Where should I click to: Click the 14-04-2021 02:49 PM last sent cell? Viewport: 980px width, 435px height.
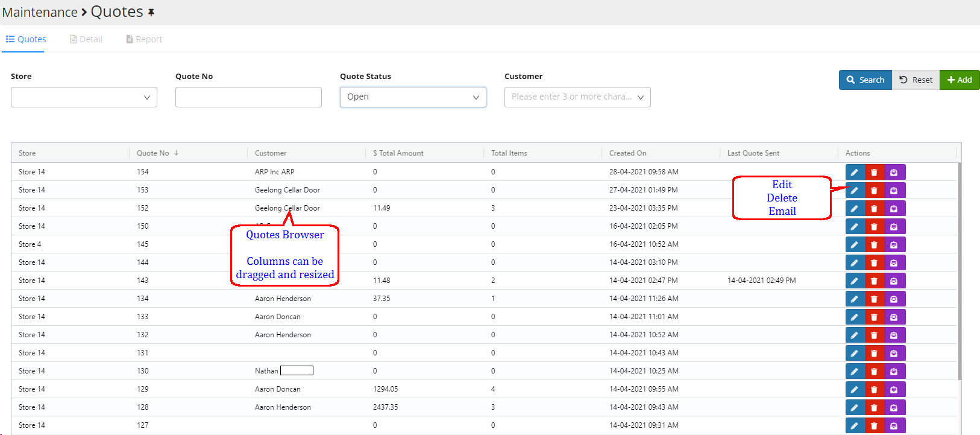[x=762, y=281]
